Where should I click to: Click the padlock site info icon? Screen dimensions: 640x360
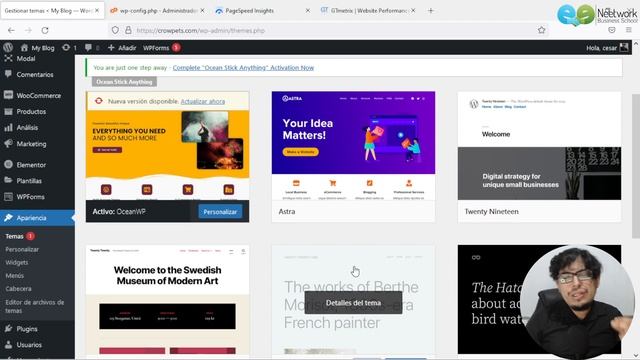tap(128, 30)
